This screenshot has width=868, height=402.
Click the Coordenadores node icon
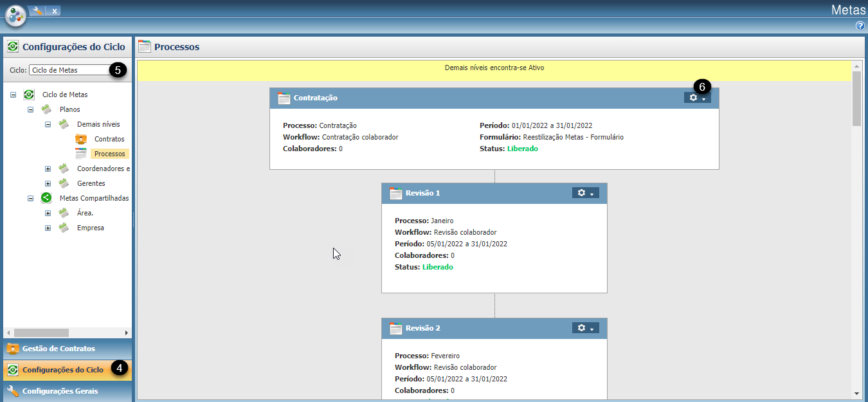(64, 169)
